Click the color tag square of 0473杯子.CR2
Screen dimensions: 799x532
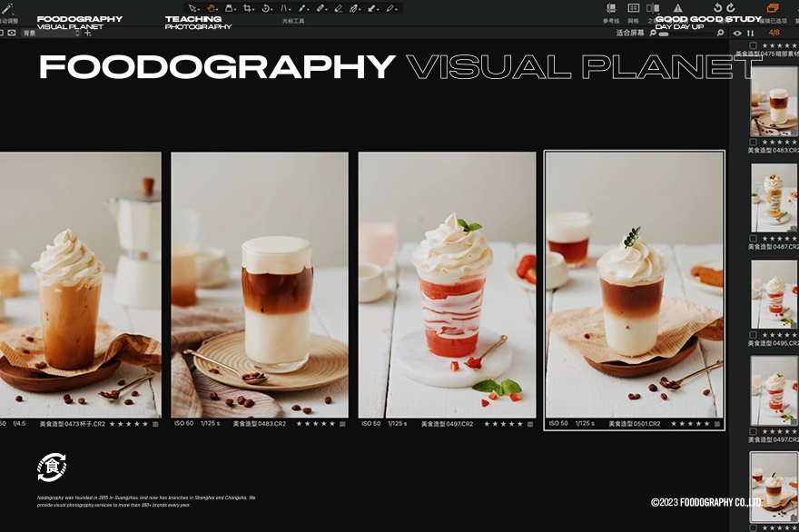pos(155,424)
